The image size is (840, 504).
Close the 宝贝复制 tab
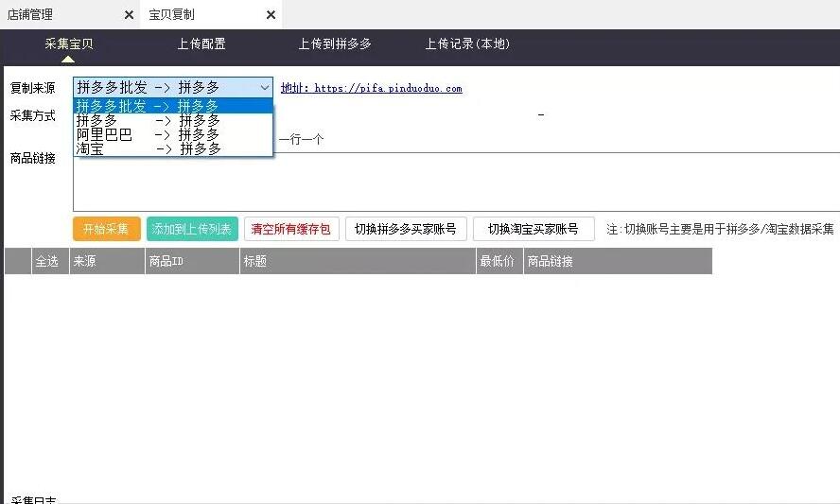pos(271,15)
